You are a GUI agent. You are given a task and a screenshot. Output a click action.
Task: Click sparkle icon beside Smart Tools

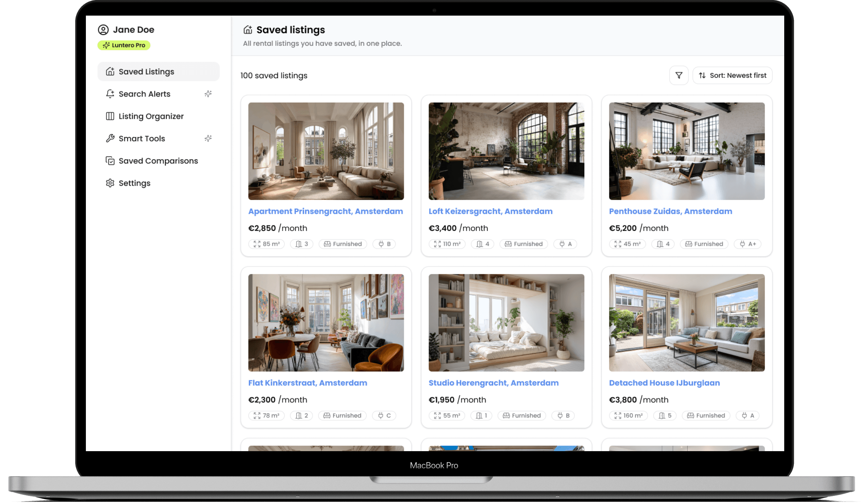[208, 139]
